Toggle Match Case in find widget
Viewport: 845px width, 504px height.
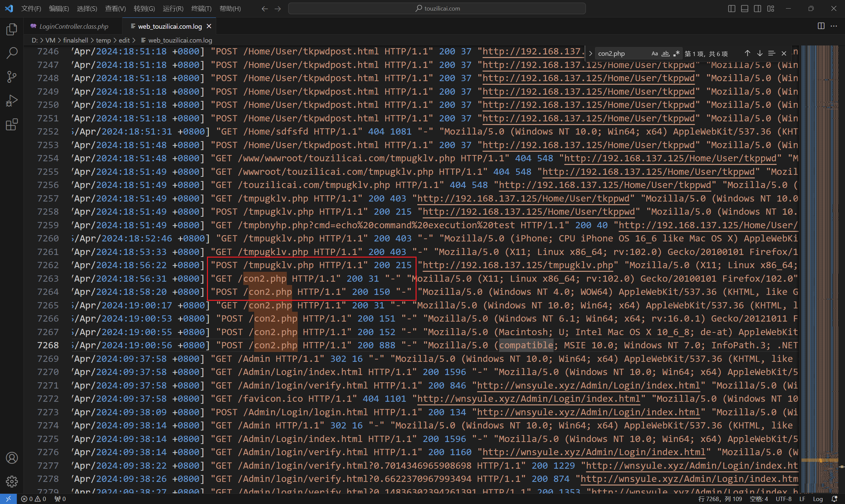655,53
